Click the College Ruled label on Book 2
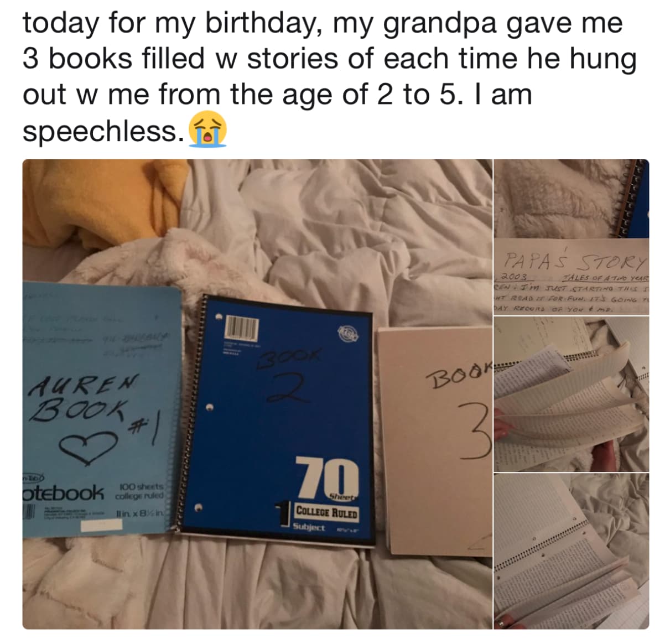This screenshot has width=665, height=644. point(326,512)
